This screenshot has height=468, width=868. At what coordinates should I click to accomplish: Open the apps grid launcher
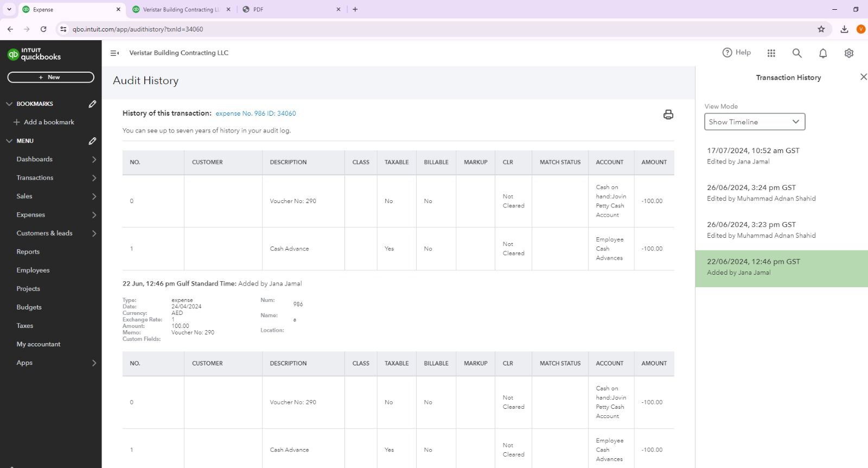click(x=771, y=53)
